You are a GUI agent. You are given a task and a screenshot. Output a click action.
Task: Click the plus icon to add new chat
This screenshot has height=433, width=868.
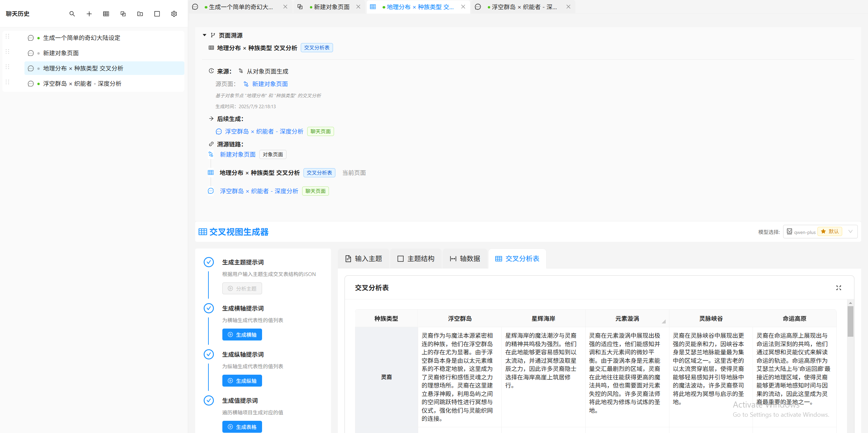pos(89,14)
